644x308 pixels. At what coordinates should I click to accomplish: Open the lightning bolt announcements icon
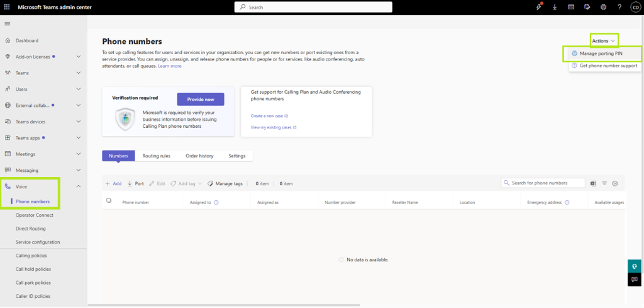click(539, 7)
